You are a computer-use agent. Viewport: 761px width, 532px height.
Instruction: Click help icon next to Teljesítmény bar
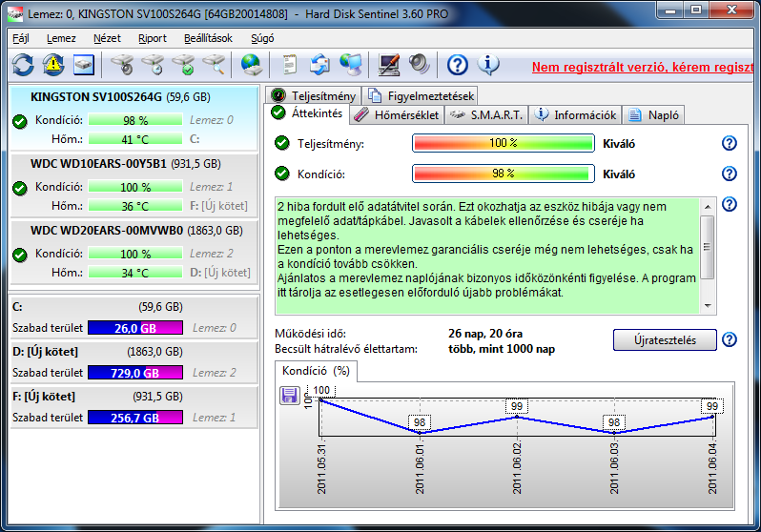click(x=729, y=143)
